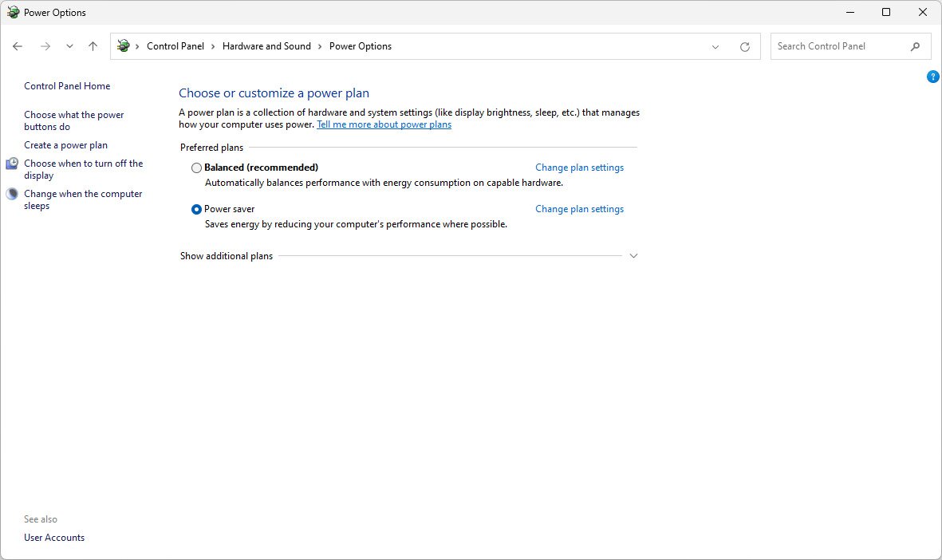The height and width of the screenshot is (560, 942).
Task: Deselect the Power saver radio button
Action: coord(196,209)
